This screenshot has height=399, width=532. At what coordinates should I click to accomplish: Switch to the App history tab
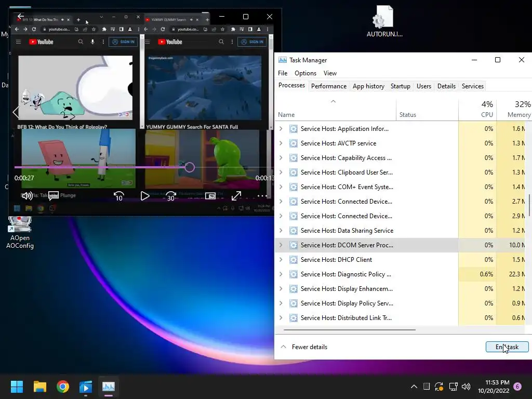point(368,86)
